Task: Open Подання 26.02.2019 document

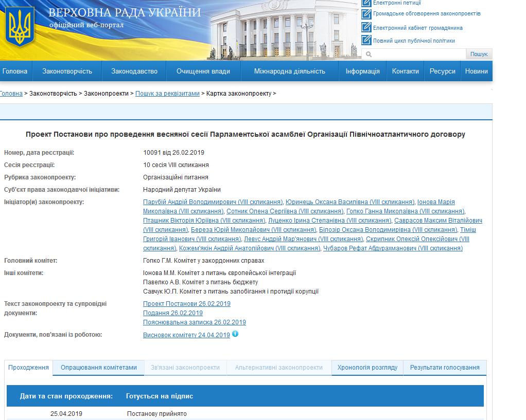Action: [173, 313]
